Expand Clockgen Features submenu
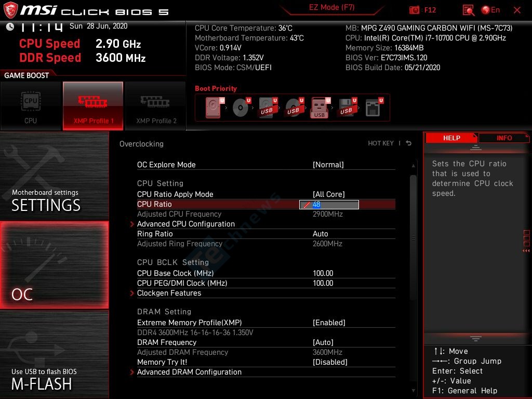The image size is (532, 399). point(169,293)
